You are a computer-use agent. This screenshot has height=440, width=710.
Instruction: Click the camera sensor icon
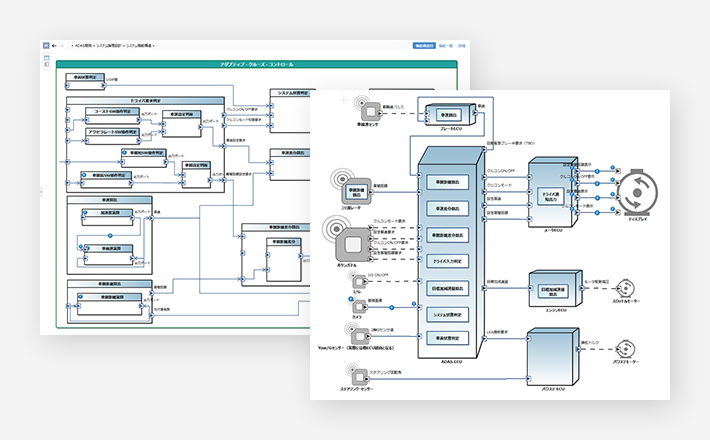(357, 308)
